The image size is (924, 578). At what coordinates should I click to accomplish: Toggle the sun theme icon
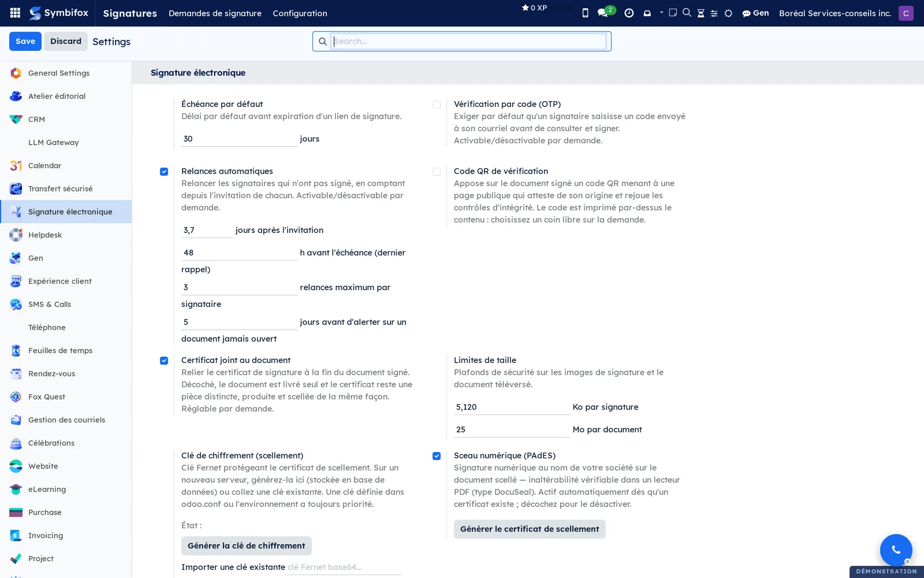[728, 13]
